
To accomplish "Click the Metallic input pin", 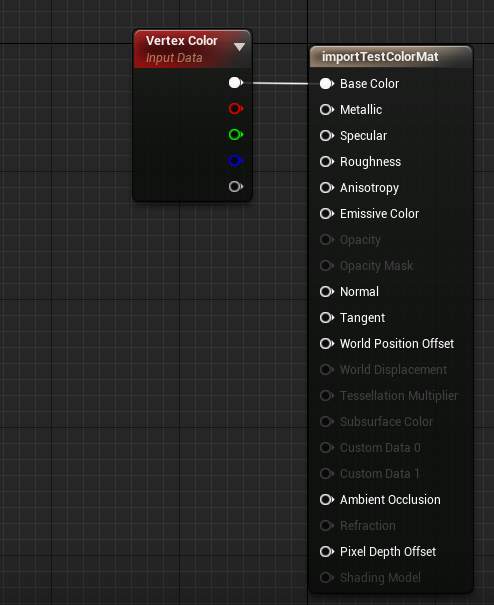I will point(327,110).
